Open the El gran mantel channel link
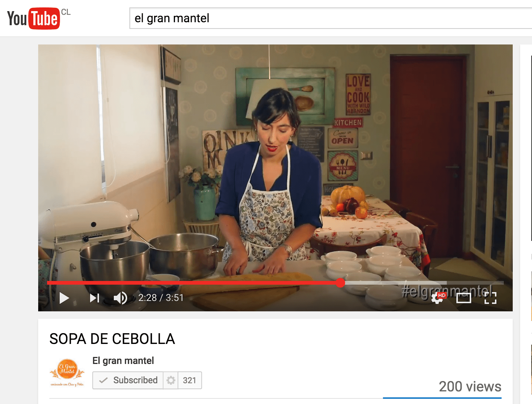Image resolution: width=532 pixels, height=404 pixels. point(123,361)
